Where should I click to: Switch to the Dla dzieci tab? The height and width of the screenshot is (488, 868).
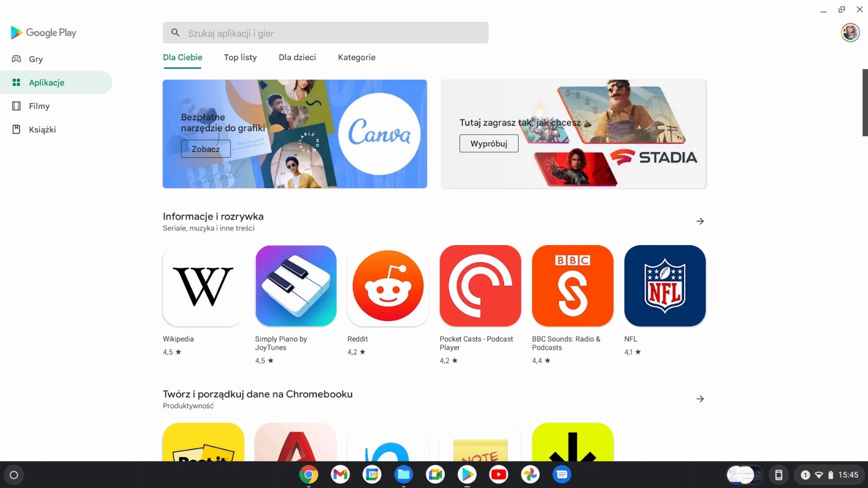pos(297,57)
